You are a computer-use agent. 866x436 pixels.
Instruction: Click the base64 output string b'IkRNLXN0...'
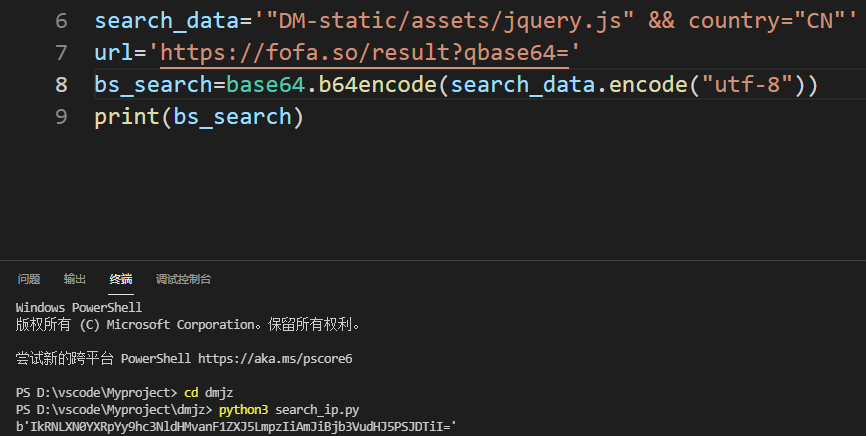236,427
